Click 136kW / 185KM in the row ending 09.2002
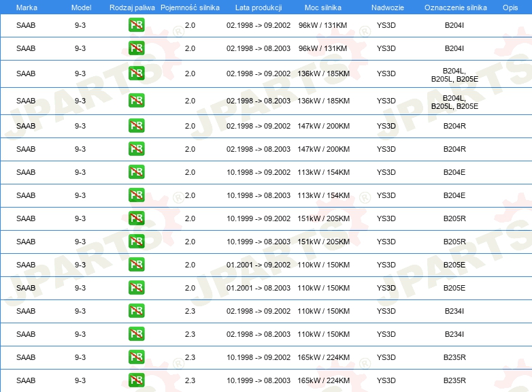Screen dimensions: 532x392 click(x=323, y=73)
